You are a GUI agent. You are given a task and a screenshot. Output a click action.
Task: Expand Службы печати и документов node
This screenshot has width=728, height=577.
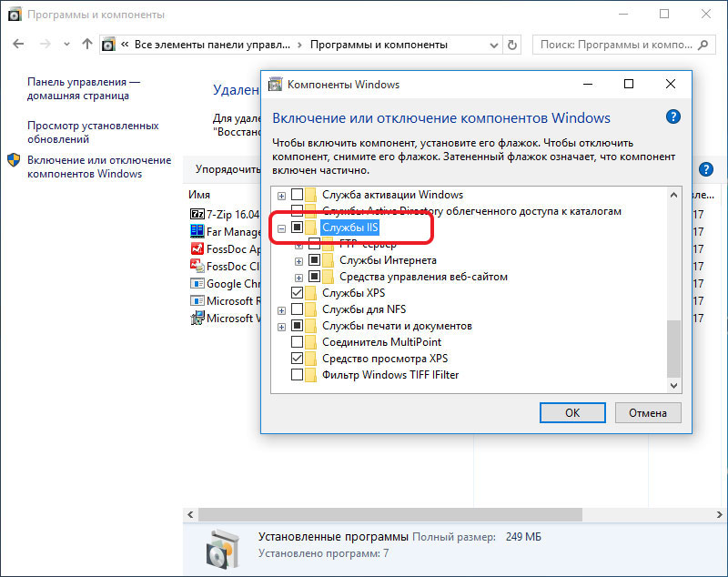[281, 327]
